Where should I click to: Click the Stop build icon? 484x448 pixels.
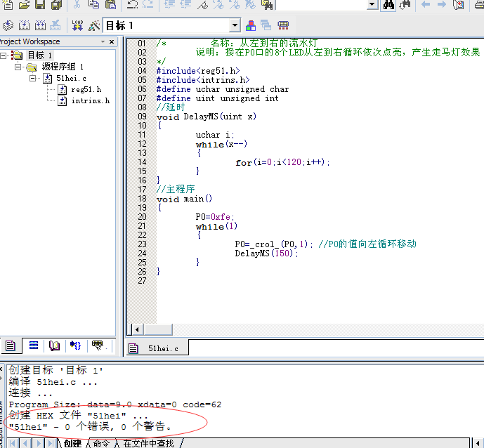click(x=55, y=25)
